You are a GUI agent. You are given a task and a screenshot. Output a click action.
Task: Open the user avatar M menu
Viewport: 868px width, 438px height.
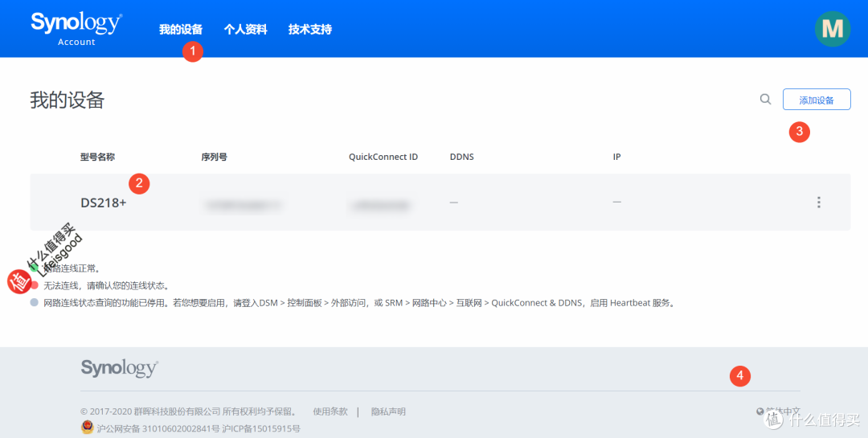[x=833, y=29]
